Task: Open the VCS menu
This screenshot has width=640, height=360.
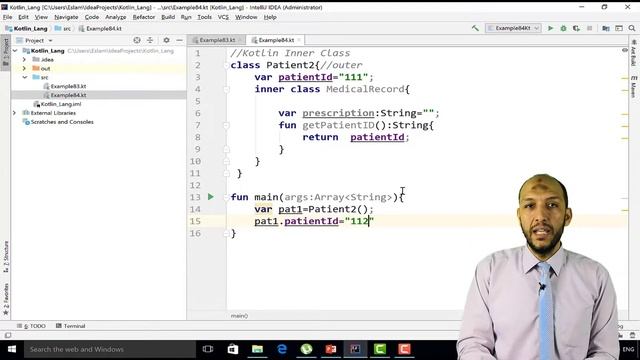Action: [x=223, y=17]
